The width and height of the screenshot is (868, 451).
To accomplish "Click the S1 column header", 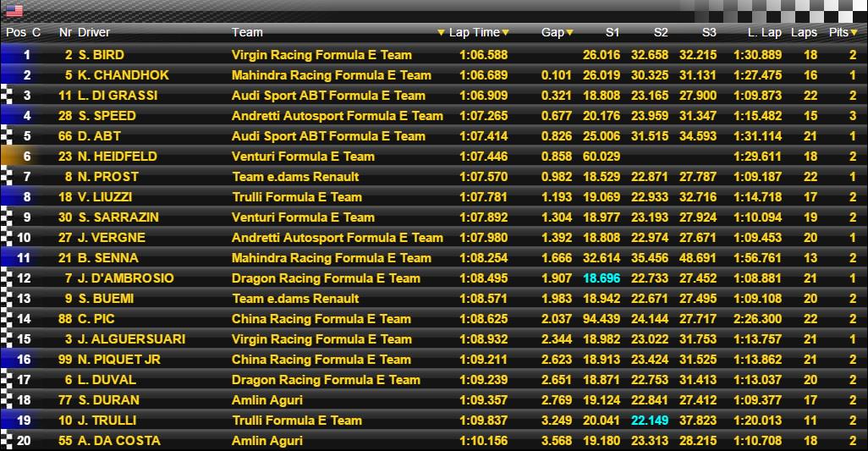I will click(612, 33).
